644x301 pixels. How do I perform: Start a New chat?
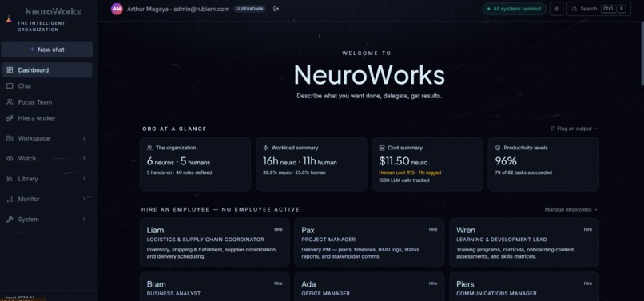47,50
